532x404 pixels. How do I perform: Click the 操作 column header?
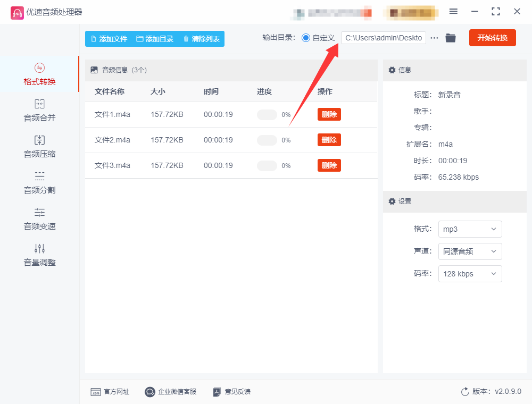[325, 91]
